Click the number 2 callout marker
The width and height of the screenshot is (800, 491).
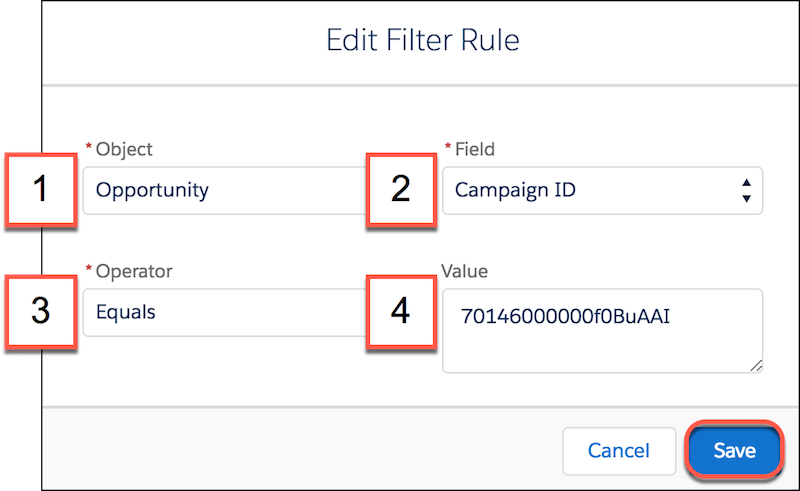[x=401, y=189]
